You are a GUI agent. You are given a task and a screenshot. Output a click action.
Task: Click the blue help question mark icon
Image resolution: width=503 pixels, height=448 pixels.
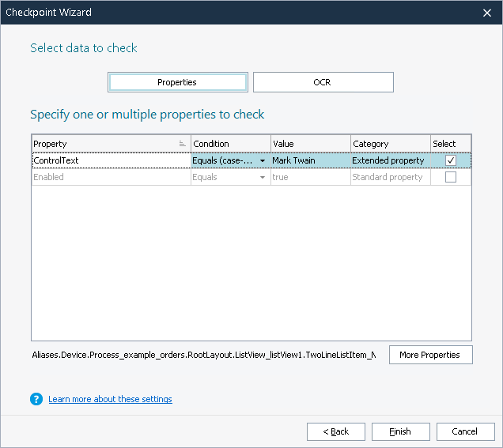tap(36, 399)
